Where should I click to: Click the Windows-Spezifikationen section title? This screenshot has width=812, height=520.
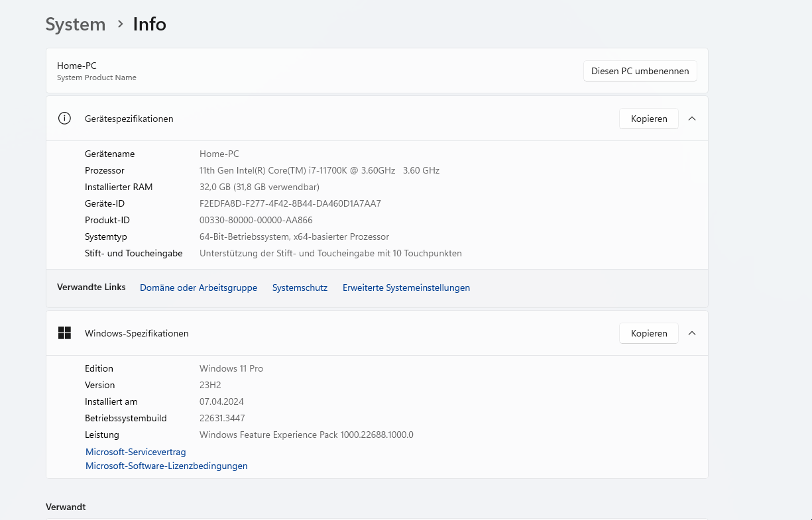(137, 333)
